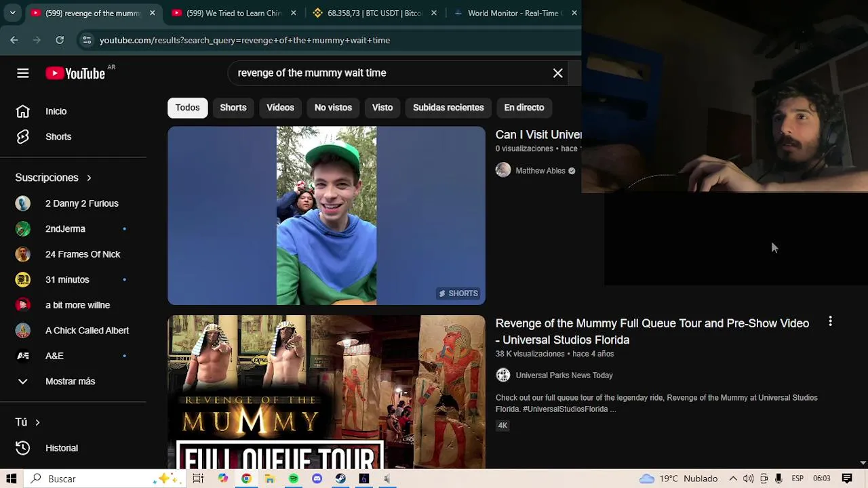Click the browser address bar URL

click(245, 40)
